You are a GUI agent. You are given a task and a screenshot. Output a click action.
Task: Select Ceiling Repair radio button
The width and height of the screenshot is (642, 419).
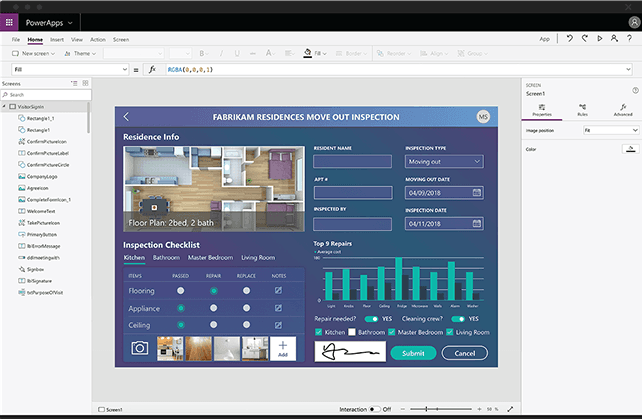point(213,325)
